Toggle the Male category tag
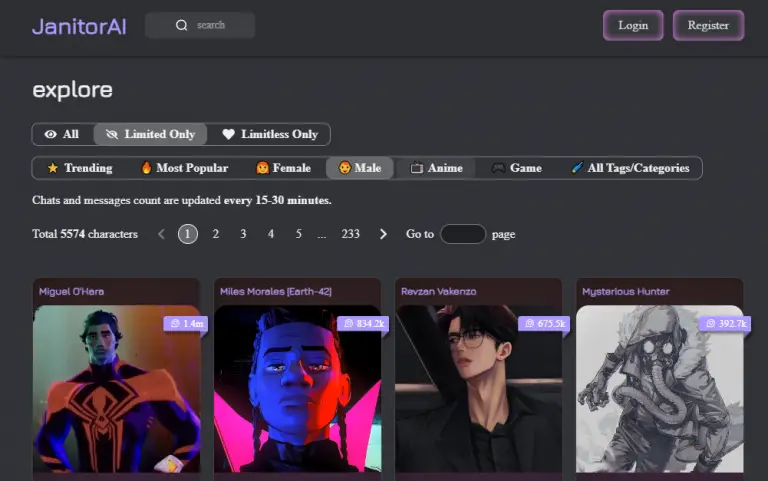This screenshot has width=768, height=481. click(360, 168)
